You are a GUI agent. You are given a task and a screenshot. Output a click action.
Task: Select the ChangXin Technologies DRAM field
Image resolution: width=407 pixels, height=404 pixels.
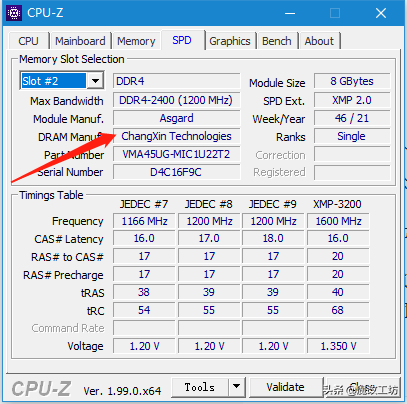(176, 136)
